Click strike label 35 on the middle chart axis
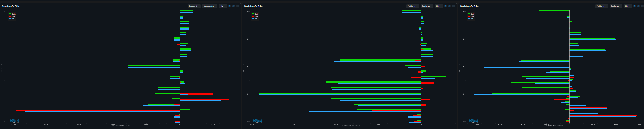This screenshot has height=129, width=644. pos(247,12)
